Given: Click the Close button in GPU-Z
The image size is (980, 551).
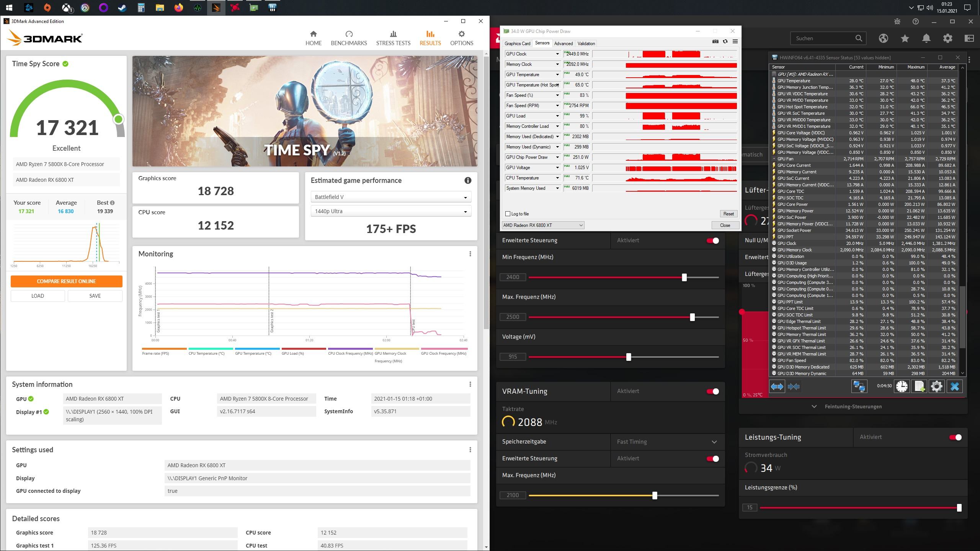Looking at the screenshot, I should [725, 225].
